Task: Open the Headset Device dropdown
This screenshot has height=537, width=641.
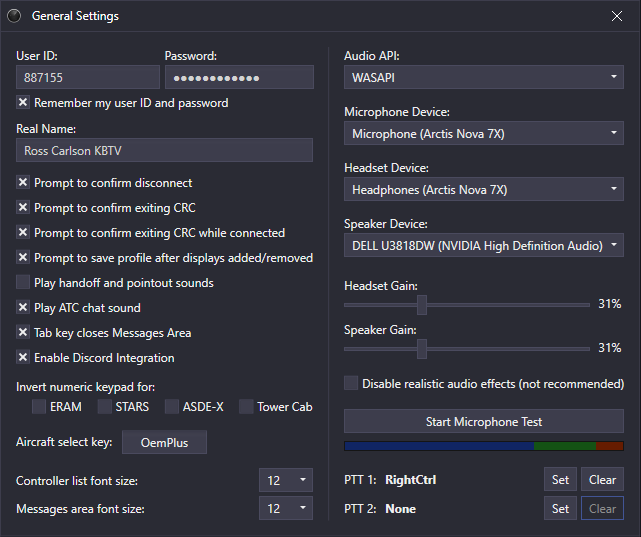Action: pos(484,189)
